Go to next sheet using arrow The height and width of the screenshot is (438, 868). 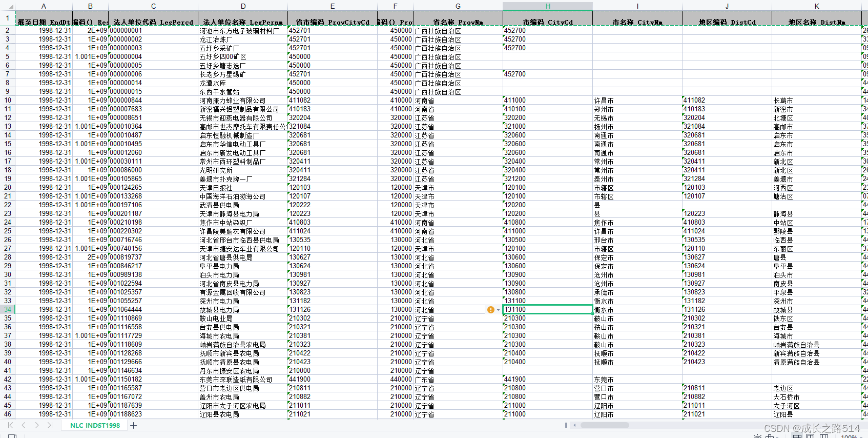coord(37,425)
